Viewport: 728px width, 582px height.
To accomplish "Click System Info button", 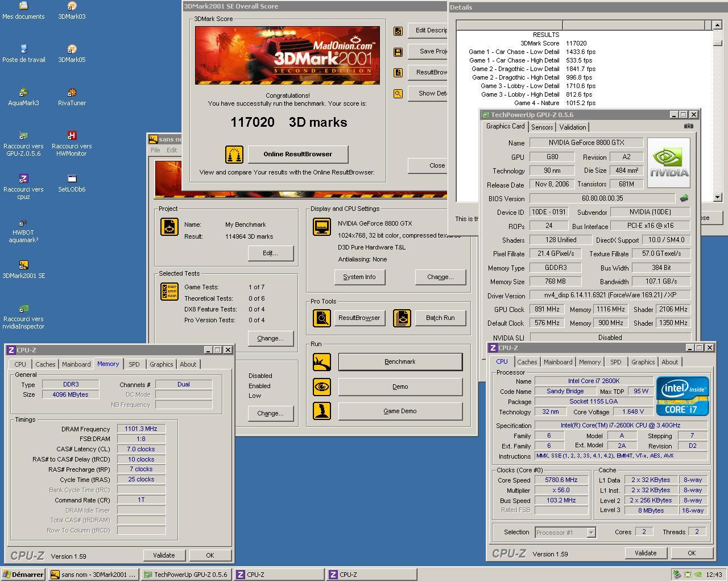I will (359, 277).
